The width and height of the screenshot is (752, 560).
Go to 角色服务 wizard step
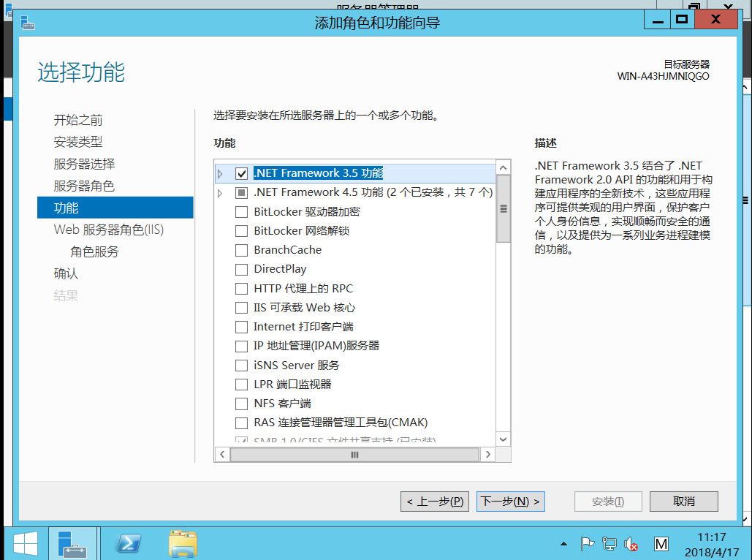[x=94, y=251]
